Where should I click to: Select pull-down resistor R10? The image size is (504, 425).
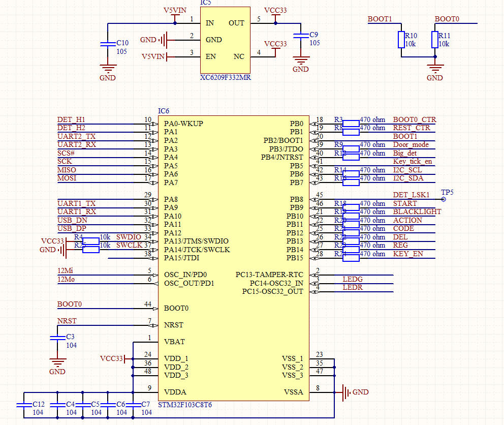[x=401, y=40]
